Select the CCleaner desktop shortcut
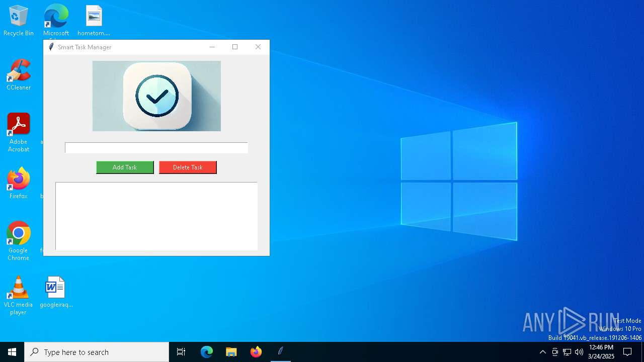This screenshot has width=644, height=362. point(19,75)
